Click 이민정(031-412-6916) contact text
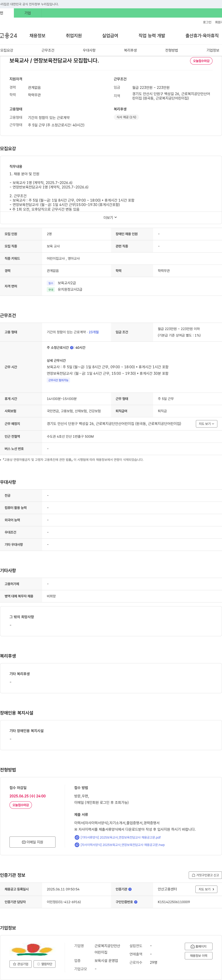The width and height of the screenshot is (222, 980). (64, 902)
